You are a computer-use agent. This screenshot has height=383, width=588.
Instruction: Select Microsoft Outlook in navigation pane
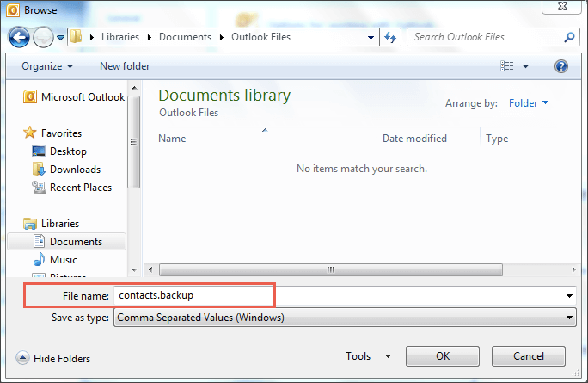(x=74, y=97)
